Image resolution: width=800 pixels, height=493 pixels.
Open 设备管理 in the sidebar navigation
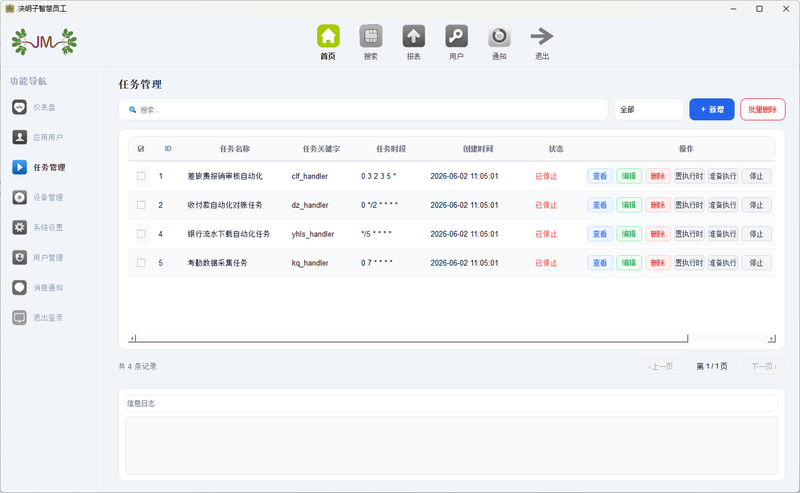(38, 197)
